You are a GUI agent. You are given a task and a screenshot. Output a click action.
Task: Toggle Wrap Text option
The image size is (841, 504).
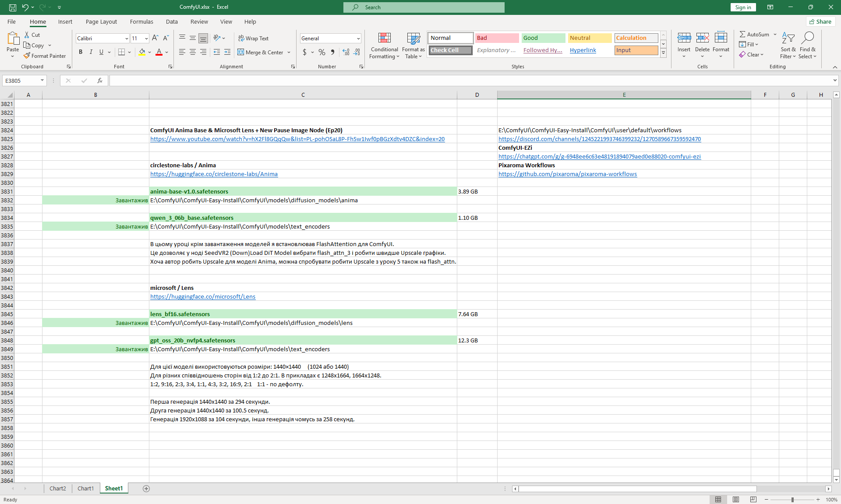[x=253, y=38]
